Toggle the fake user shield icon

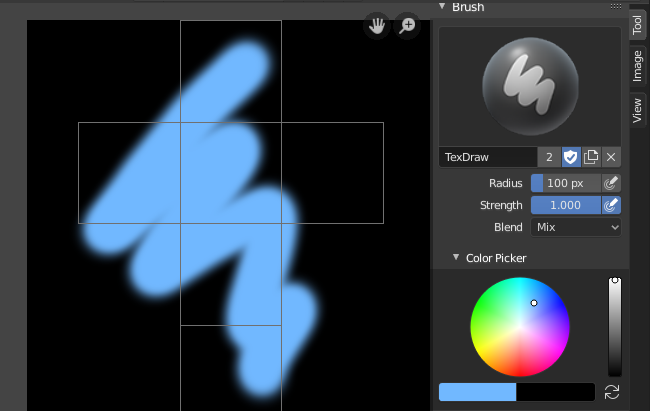(571, 157)
